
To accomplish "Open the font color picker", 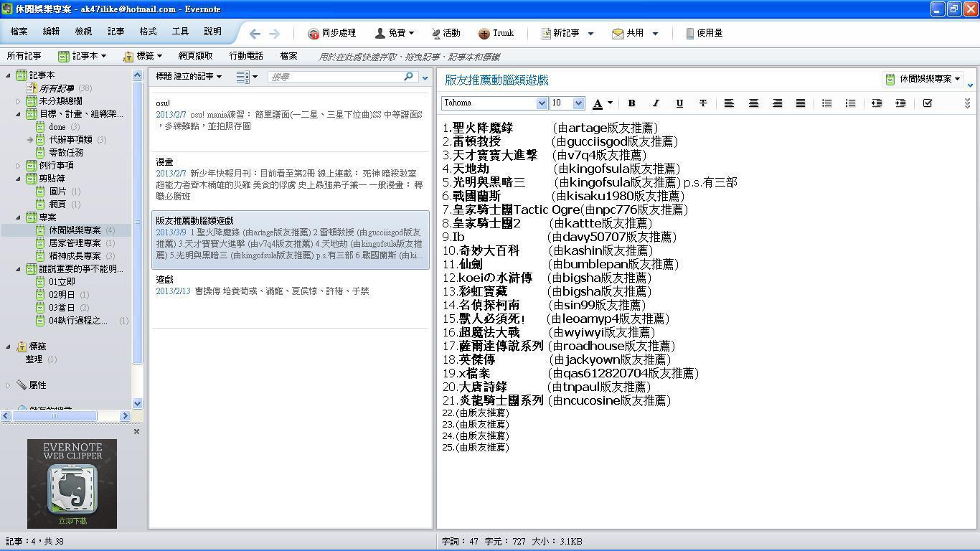I will click(603, 103).
